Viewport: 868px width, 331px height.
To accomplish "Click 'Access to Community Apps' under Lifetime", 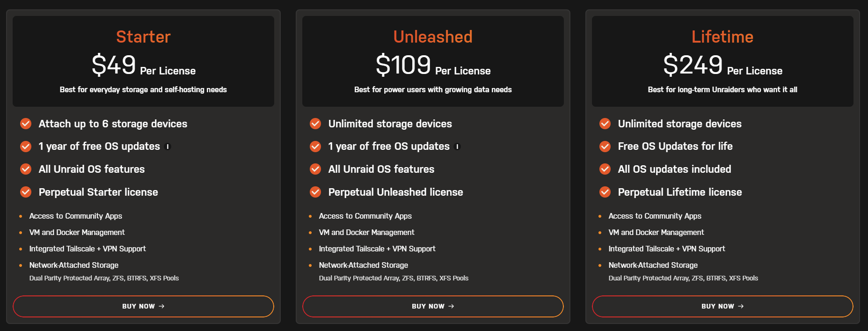I will pos(655,216).
